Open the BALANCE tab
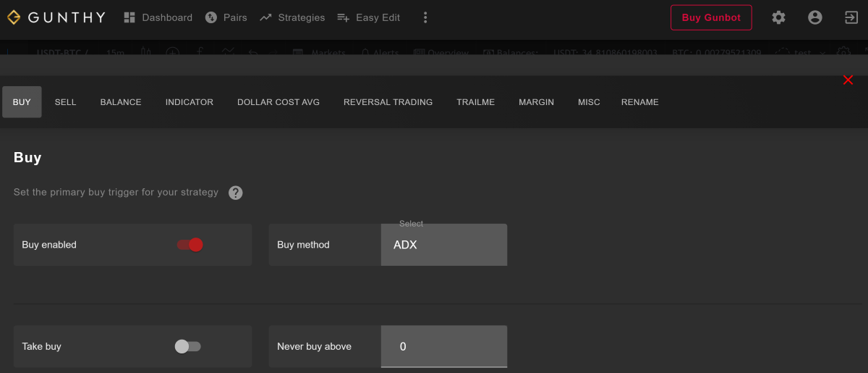Image resolution: width=868 pixels, height=373 pixels. [x=121, y=102]
